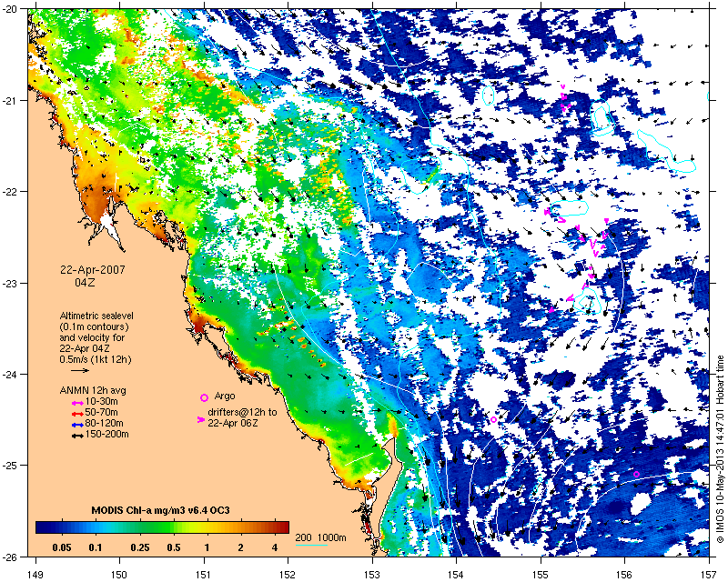728x582 pixels.
Task: Click the '150-200m' depth label
Action: click(106, 435)
